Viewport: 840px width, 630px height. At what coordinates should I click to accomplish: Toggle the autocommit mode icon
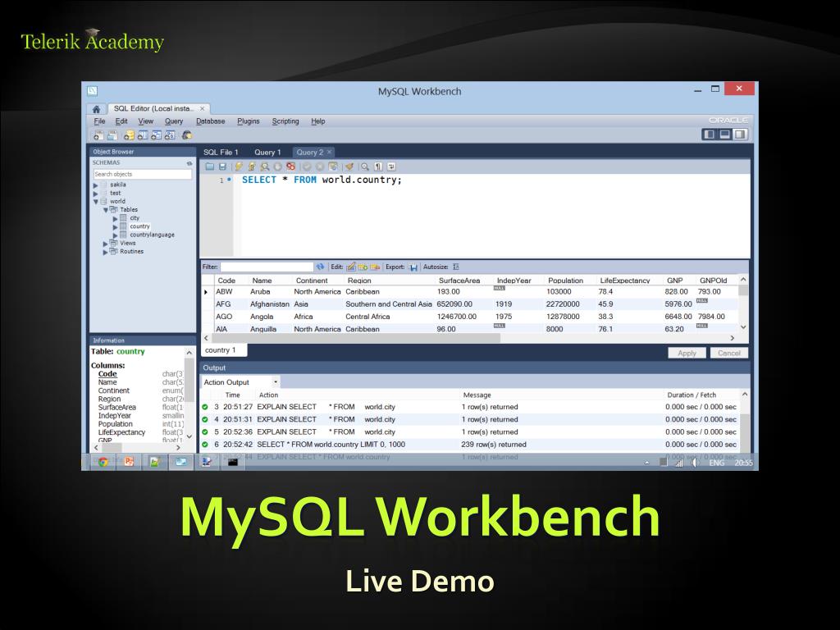click(333, 167)
